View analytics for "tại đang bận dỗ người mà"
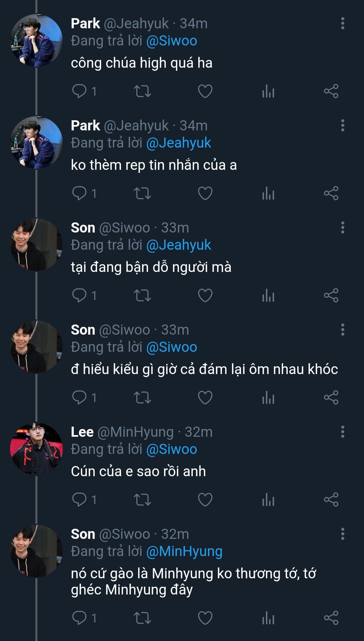The width and height of the screenshot is (364, 641). pyautogui.click(x=268, y=296)
